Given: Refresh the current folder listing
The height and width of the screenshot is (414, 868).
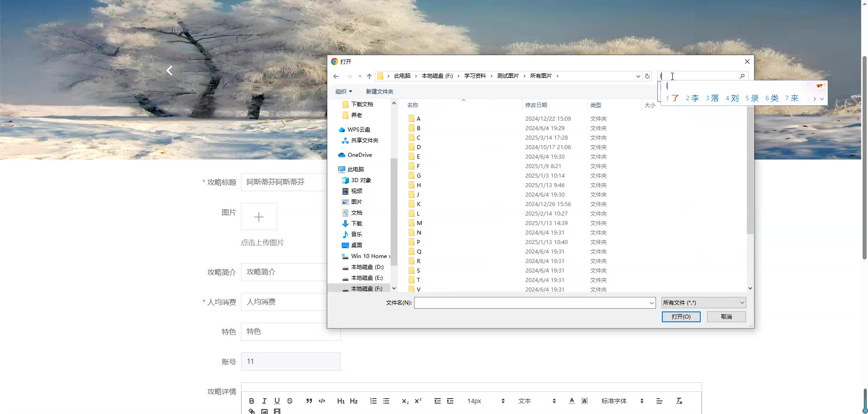Looking at the screenshot, I should [x=647, y=76].
